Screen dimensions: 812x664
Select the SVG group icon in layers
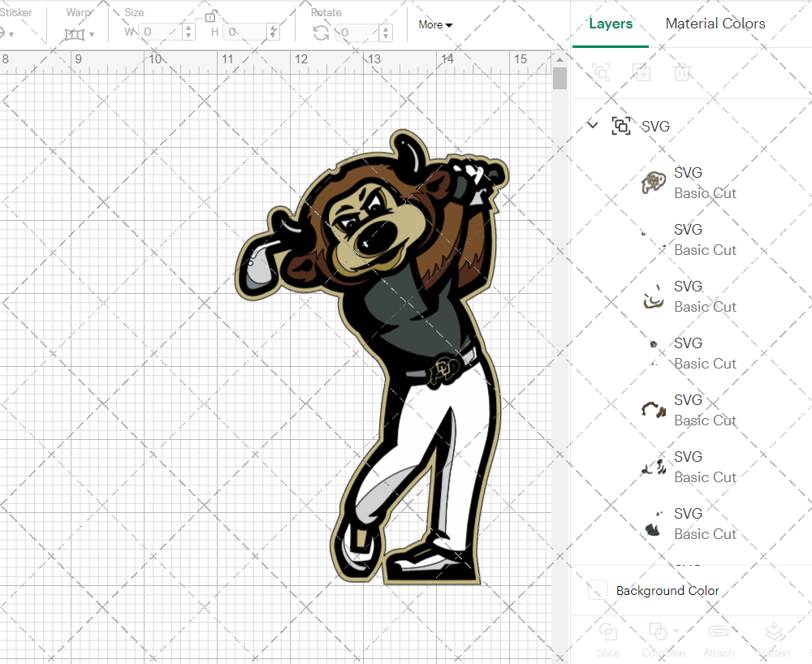[621, 126]
